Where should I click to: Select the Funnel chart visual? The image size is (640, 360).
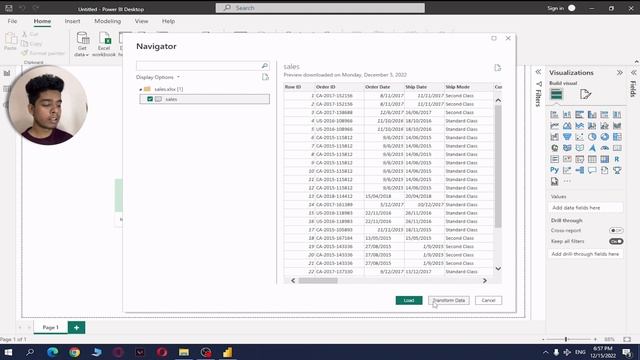(x=567, y=137)
